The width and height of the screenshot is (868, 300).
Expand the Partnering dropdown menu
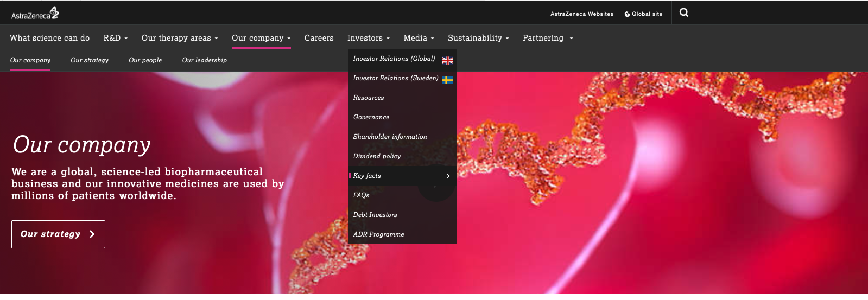548,38
